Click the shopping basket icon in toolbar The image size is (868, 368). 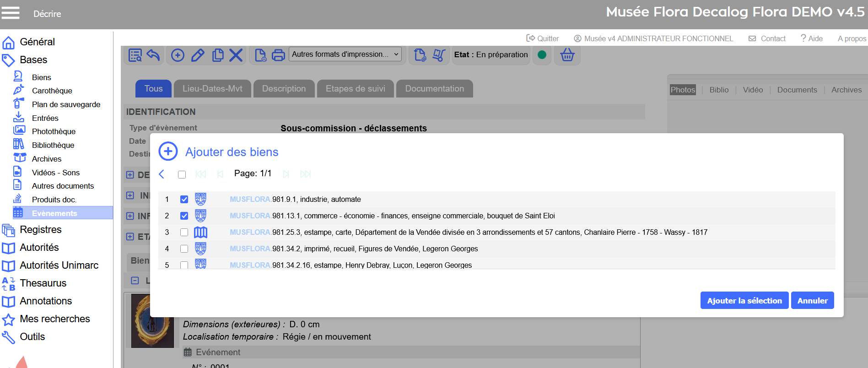pyautogui.click(x=567, y=55)
